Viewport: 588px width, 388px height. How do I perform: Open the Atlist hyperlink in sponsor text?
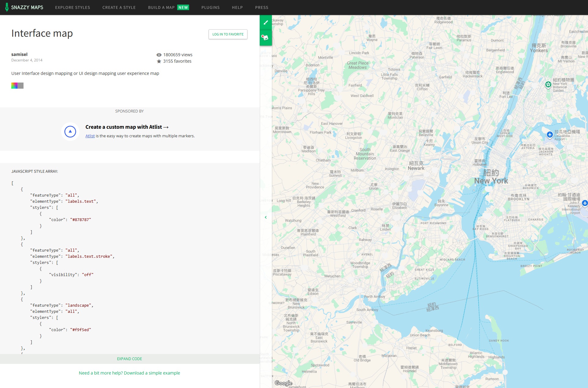(90, 136)
